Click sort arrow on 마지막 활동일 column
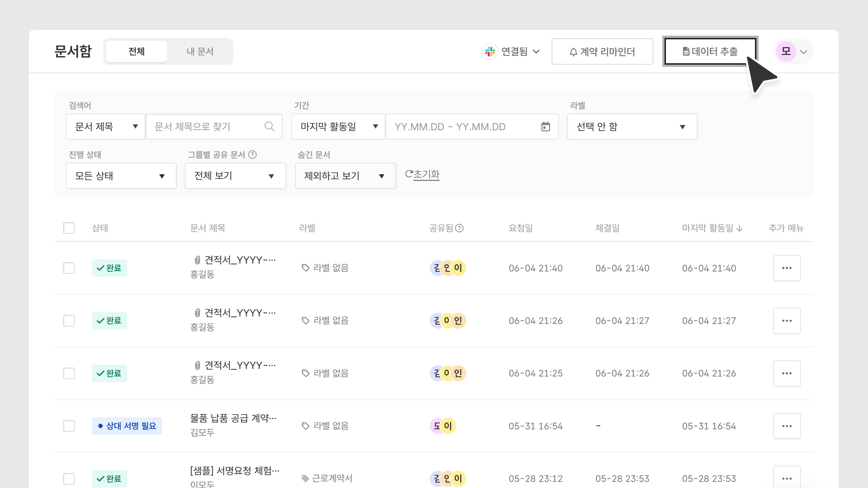The image size is (868, 488). 740,228
